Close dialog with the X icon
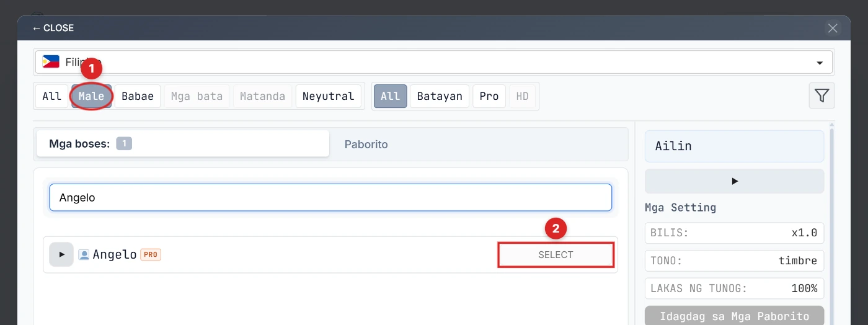The image size is (868, 325). click(x=833, y=28)
